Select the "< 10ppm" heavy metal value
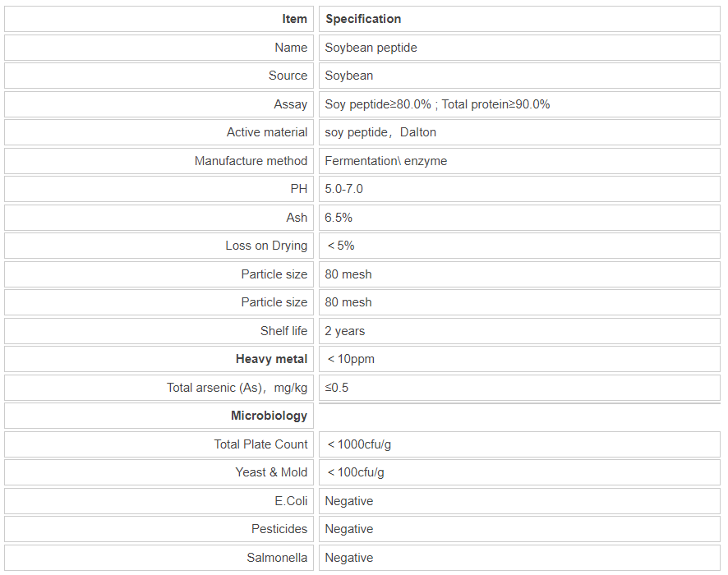Screen dimensions: 728x575 [x=351, y=359]
